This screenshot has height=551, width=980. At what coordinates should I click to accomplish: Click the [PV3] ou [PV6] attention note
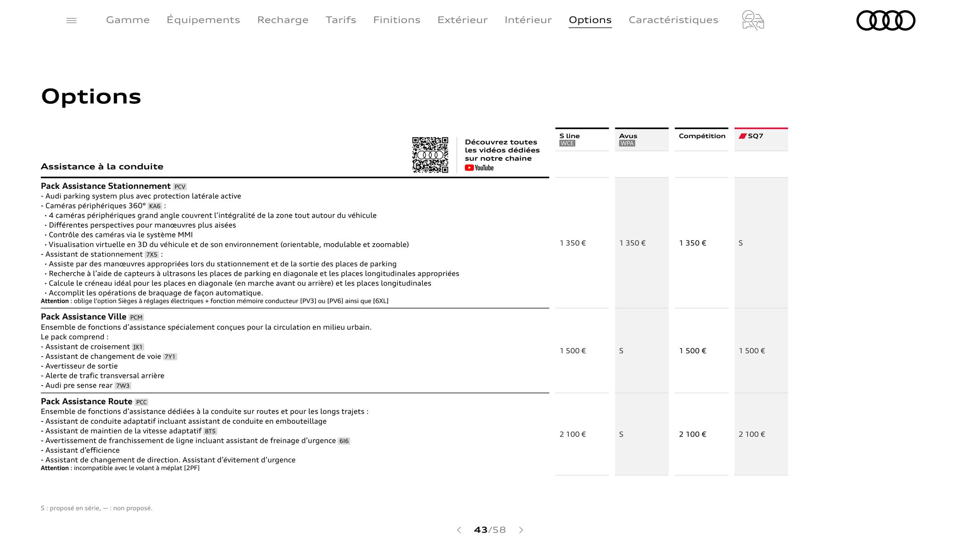(215, 301)
